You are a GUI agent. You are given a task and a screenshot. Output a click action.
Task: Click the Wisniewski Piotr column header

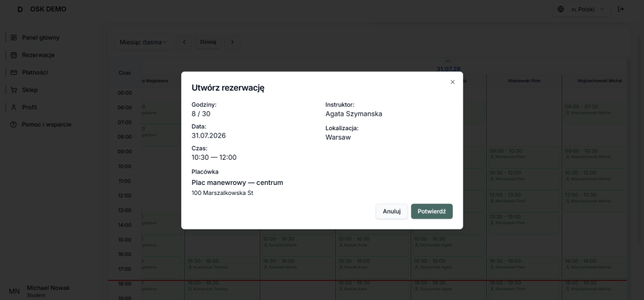pos(524,81)
